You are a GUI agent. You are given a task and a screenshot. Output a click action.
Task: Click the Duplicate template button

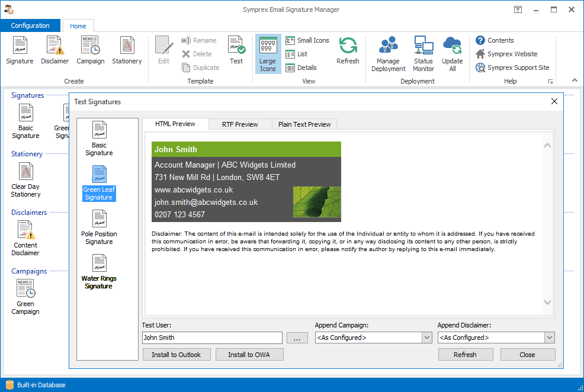[200, 68]
